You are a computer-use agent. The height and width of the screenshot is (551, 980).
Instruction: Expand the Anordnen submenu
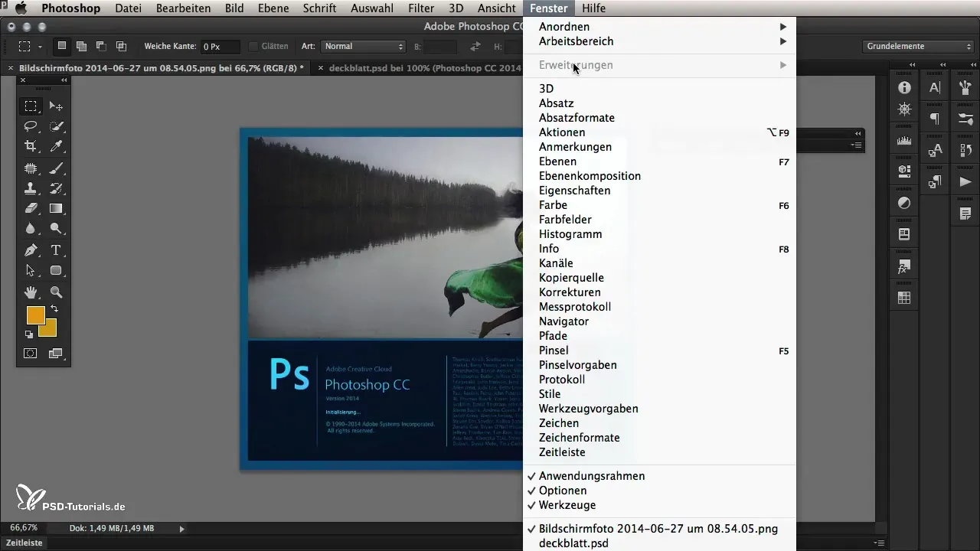tap(659, 27)
